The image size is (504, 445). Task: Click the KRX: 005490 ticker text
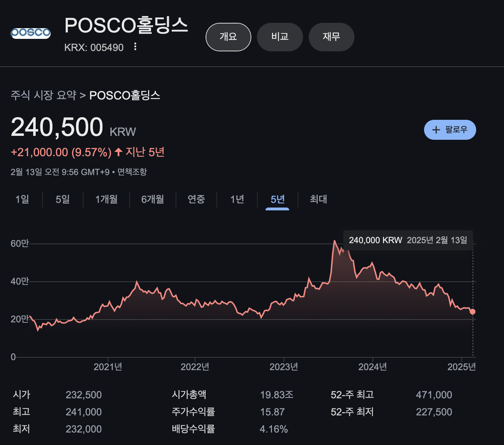pos(94,47)
